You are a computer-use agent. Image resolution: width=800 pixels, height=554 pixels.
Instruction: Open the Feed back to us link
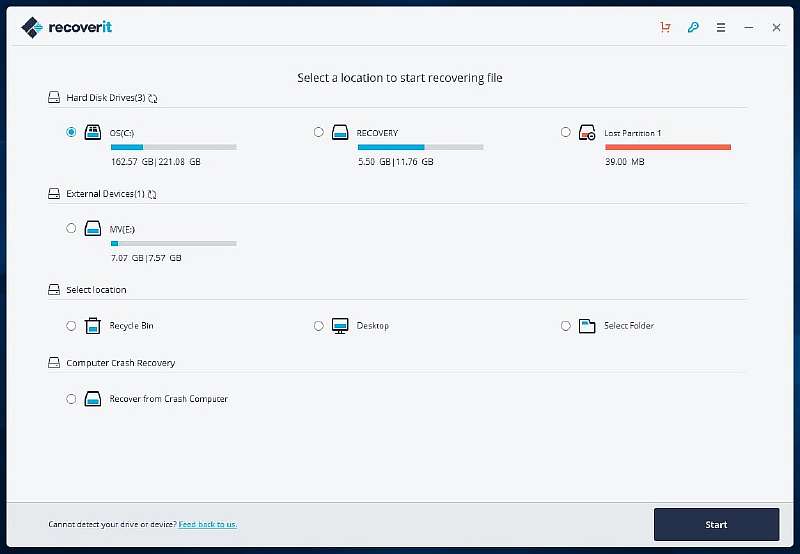pos(208,524)
